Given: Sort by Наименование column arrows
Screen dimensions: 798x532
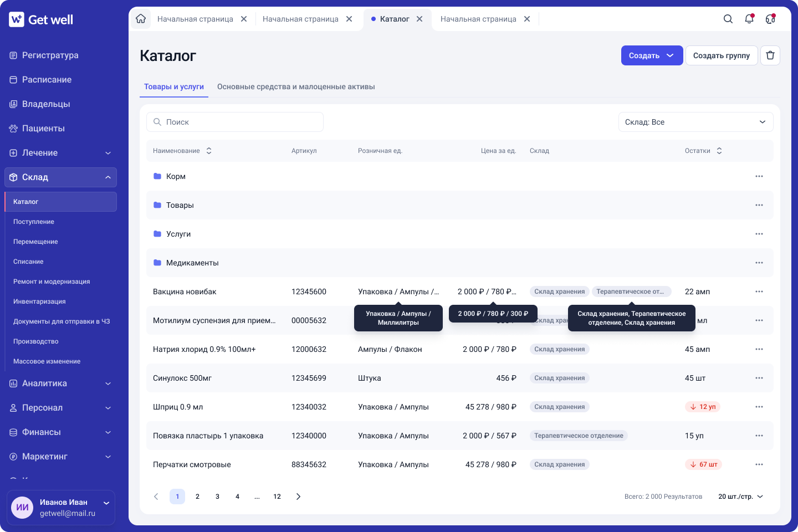Looking at the screenshot, I should click(209, 151).
